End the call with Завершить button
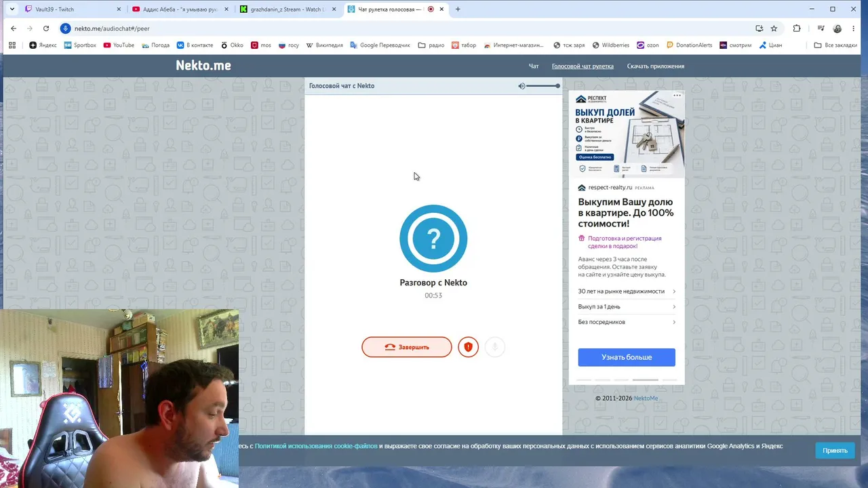Viewport: 868px width, 488px height. pos(407,347)
